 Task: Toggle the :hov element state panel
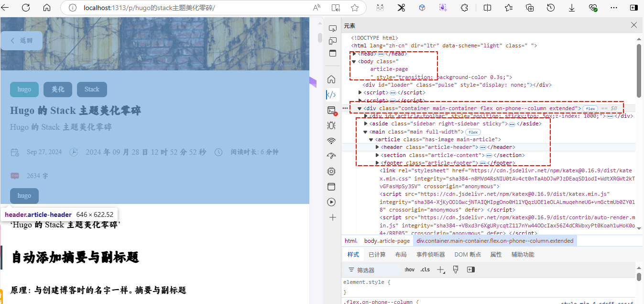pyautogui.click(x=409, y=270)
